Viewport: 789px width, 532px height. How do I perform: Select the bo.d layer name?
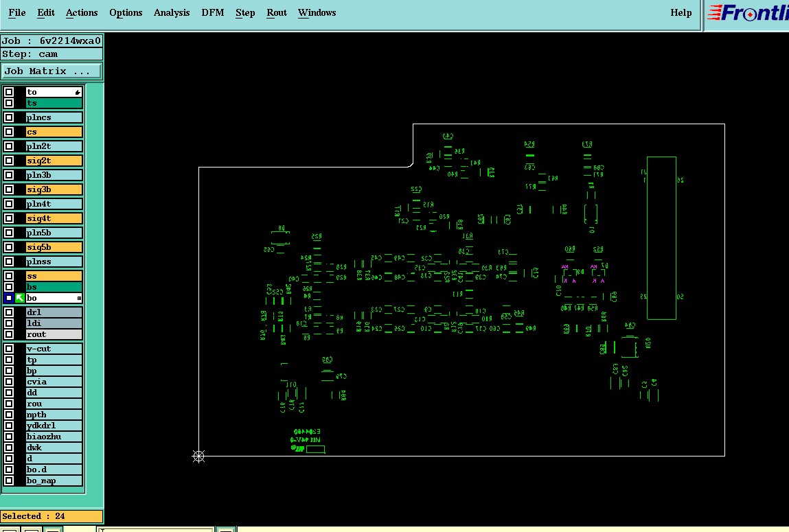pyautogui.click(x=54, y=470)
